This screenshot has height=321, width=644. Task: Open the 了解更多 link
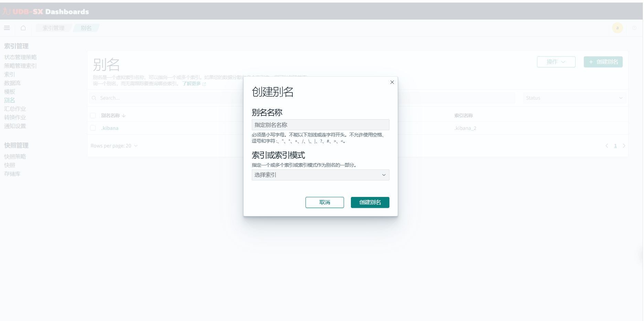(192, 84)
